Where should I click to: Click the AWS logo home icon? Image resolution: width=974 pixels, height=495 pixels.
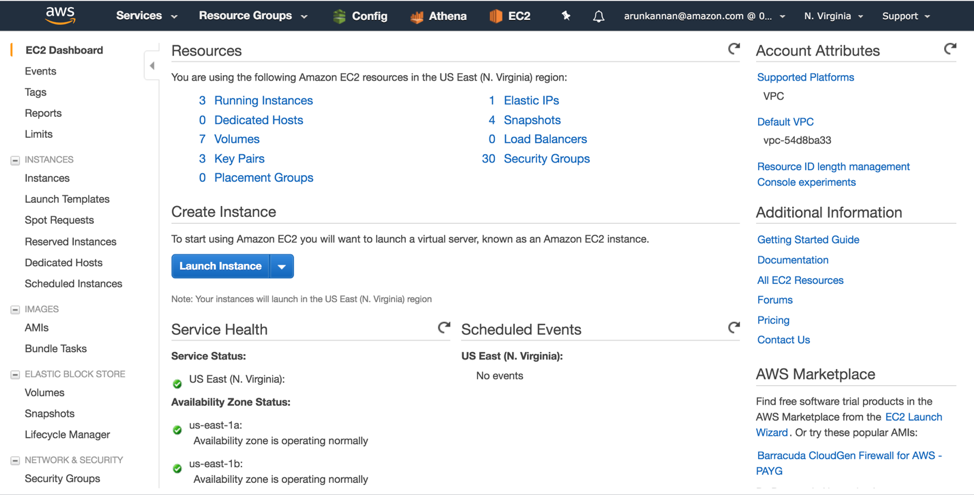pyautogui.click(x=60, y=16)
